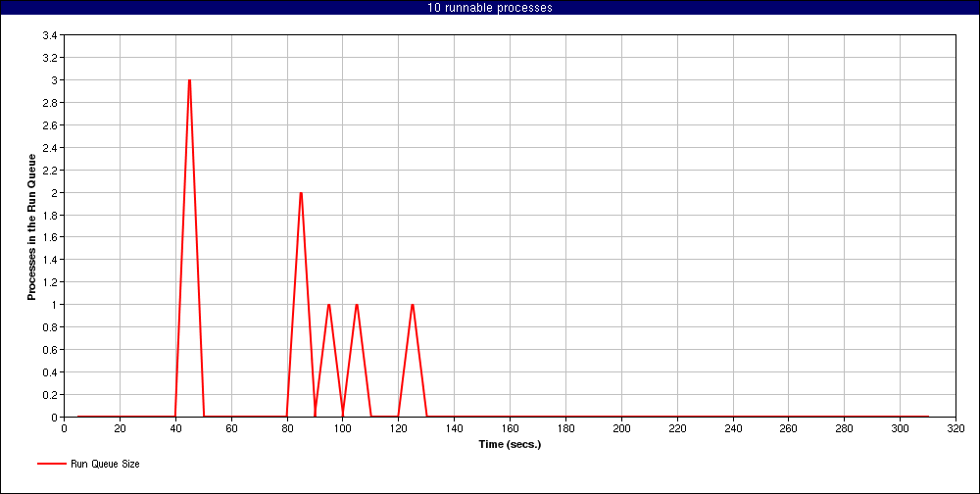The height and width of the screenshot is (494, 980).
Task: Click the x-axis tick label '40'
Action: [x=175, y=428]
